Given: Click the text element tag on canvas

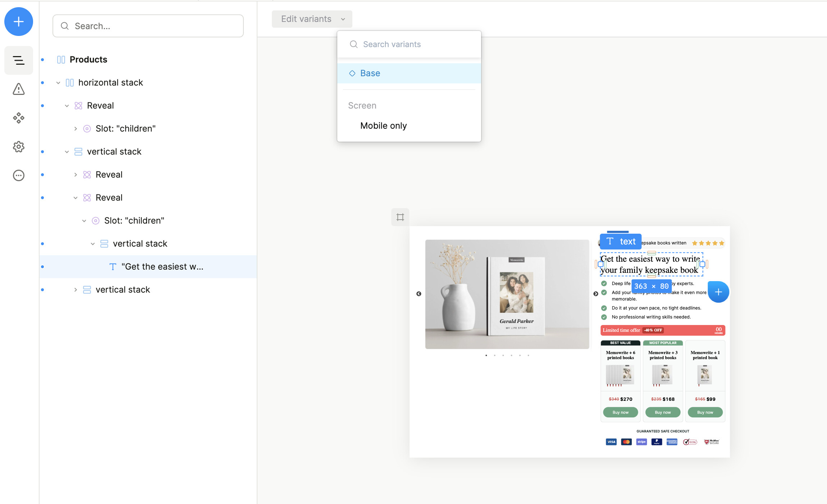Looking at the screenshot, I should 621,242.
